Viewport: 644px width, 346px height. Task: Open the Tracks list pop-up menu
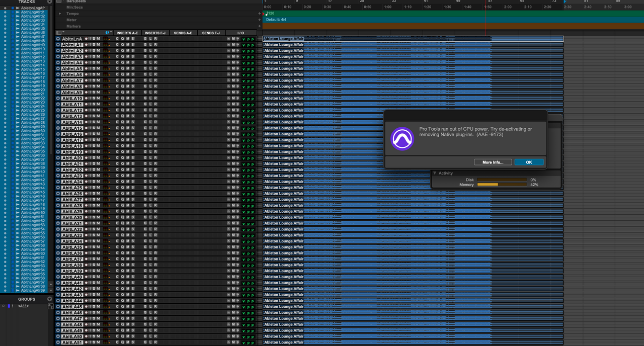(49, 2)
